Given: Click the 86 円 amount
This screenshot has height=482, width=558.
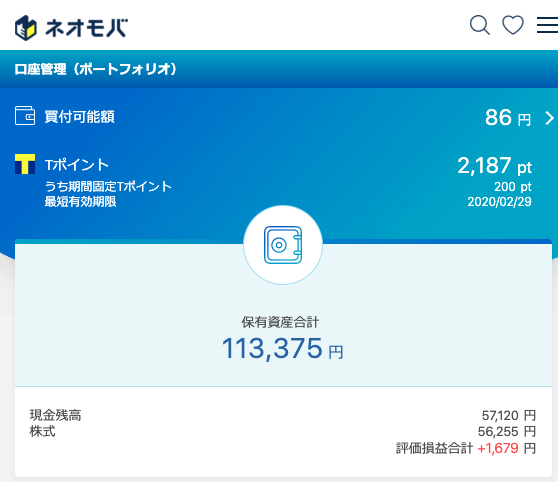Looking at the screenshot, I should tap(508, 117).
